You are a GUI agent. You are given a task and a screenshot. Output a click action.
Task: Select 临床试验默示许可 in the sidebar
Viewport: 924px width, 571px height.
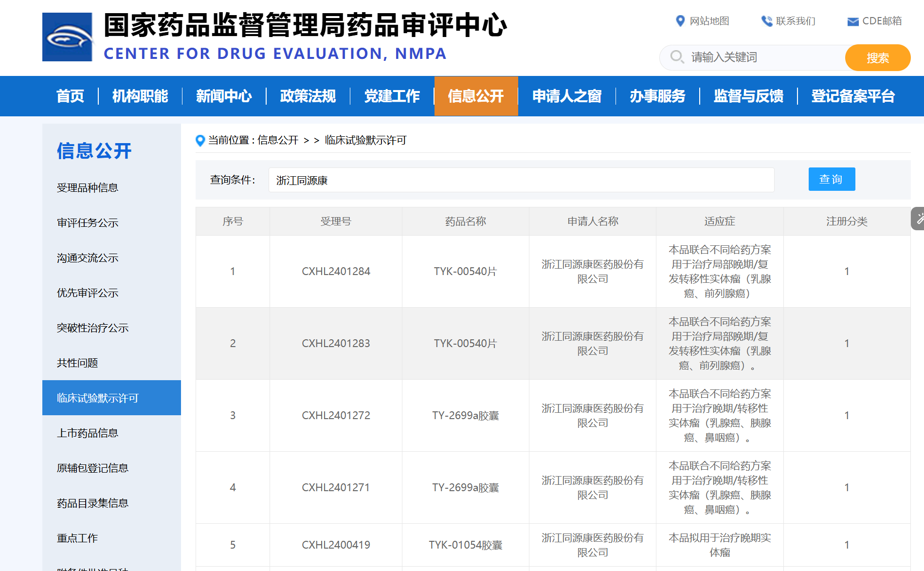(x=111, y=398)
